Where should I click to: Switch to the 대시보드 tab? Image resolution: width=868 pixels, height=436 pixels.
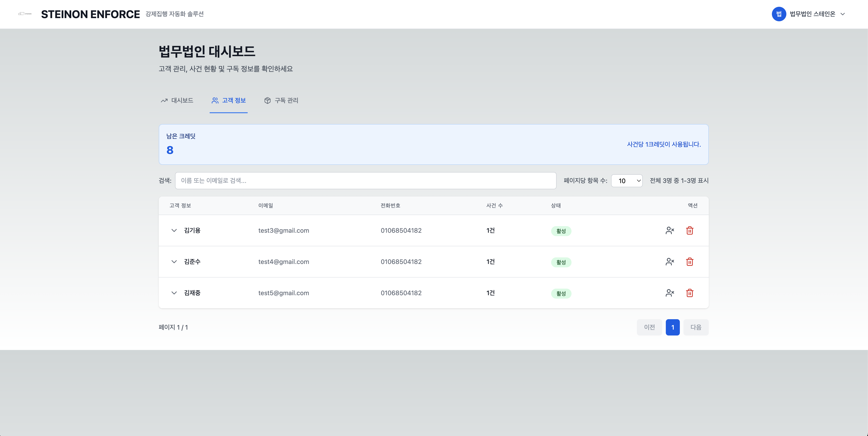[x=177, y=101]
